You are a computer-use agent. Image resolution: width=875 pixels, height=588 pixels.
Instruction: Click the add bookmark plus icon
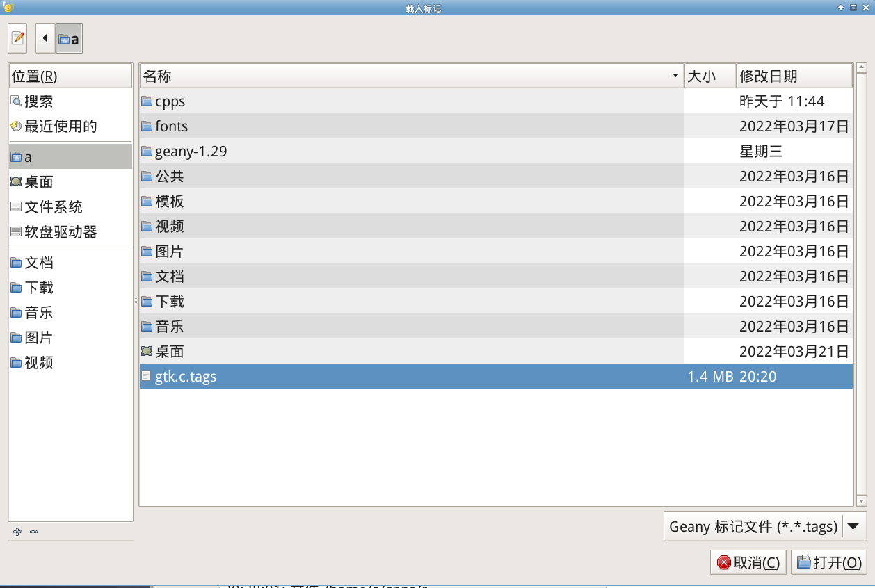[x=18, y=532]
